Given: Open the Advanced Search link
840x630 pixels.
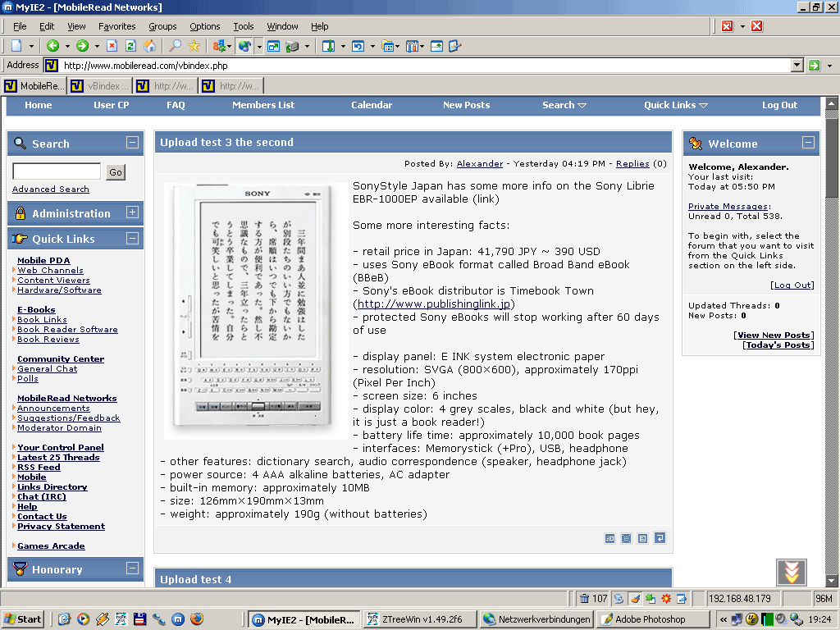Looking at the screenshot, I should pos(50,189).
